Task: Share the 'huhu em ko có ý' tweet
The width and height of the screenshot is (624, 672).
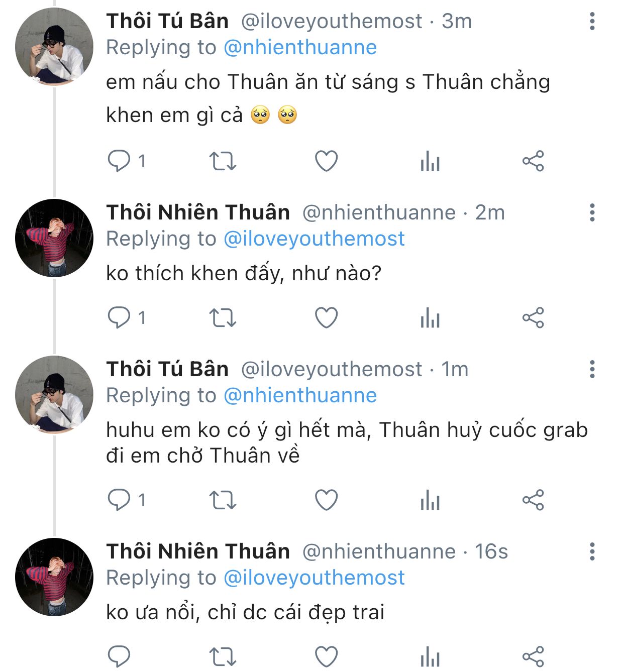Action: (533, 500)
